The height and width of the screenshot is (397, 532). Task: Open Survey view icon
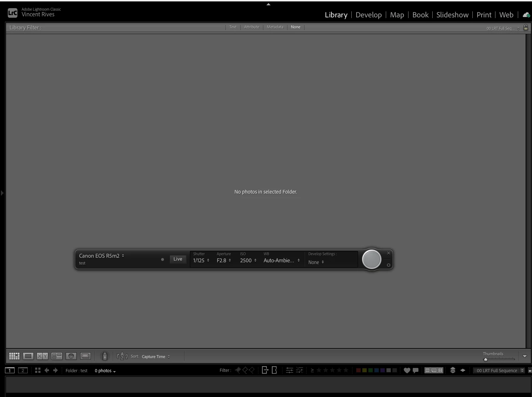pos(57,356)
